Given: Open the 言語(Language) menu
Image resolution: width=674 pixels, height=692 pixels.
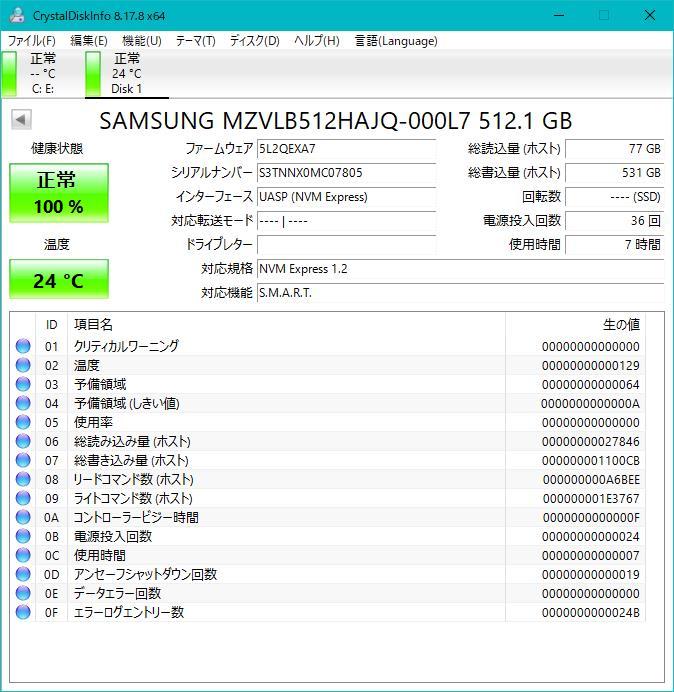Looking at the screenshot, I should point(396,41).
